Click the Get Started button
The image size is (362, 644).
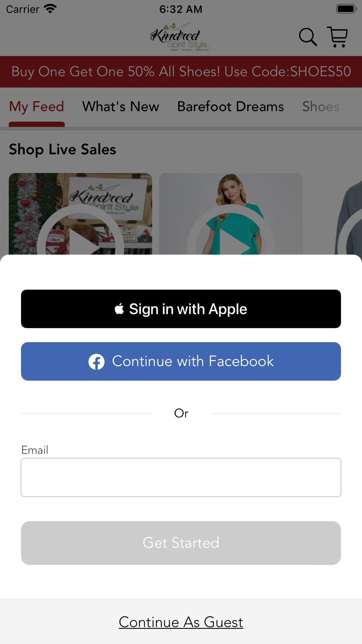click(181, 543)
